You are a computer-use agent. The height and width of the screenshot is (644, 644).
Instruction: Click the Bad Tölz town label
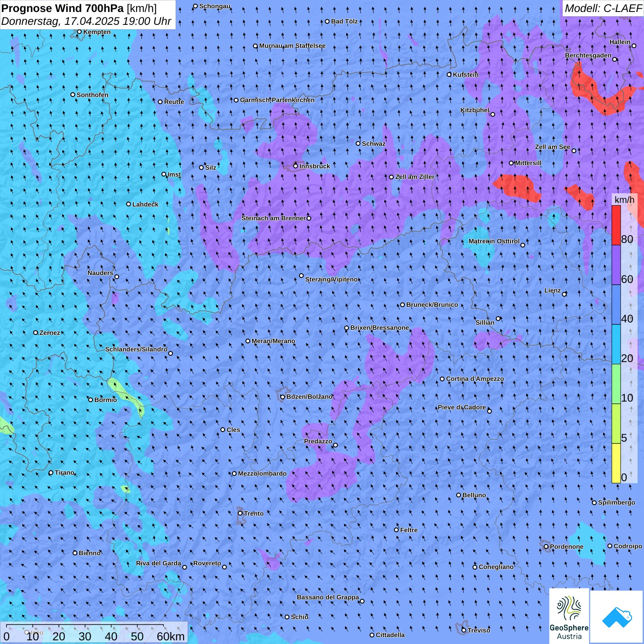click(x=345, y=21)
